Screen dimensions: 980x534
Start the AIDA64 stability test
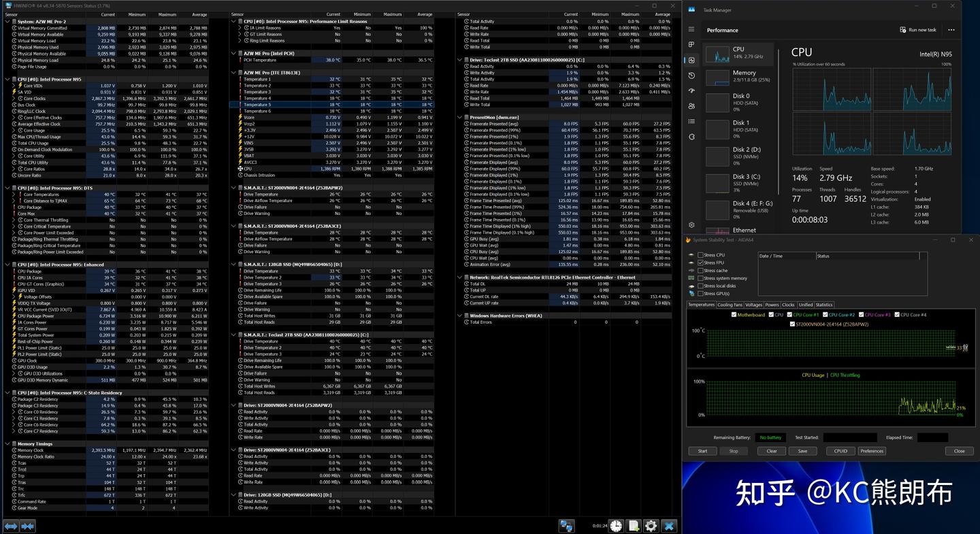(x=702, y=451)
